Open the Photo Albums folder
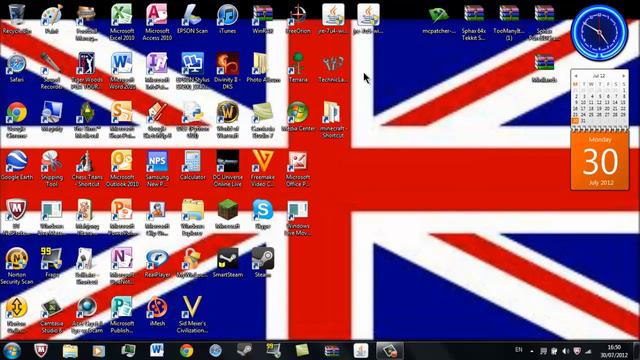This screenshot has height=360, width=640. click(x=263, y=68)
